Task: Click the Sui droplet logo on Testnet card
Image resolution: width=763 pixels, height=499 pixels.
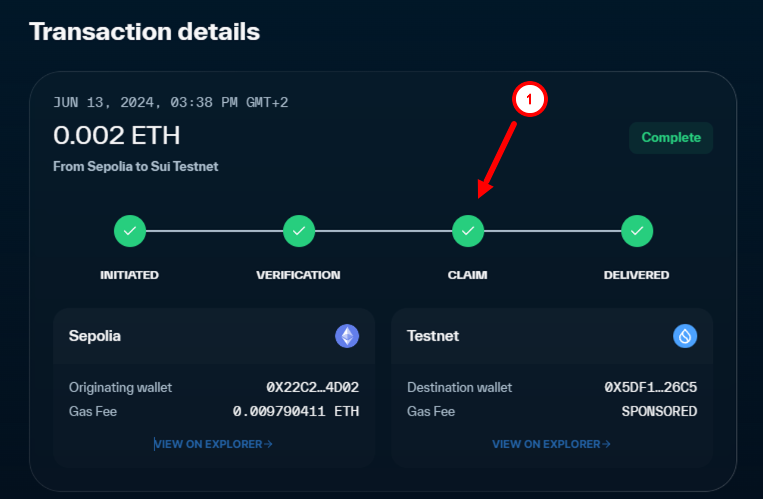Action: tap(685, 336)
